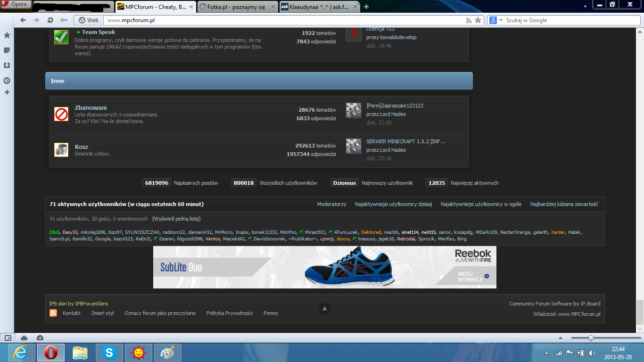644x362 pixels.
Task: Open the Zmień styl footer option
Action: click(x=102, y=313)
